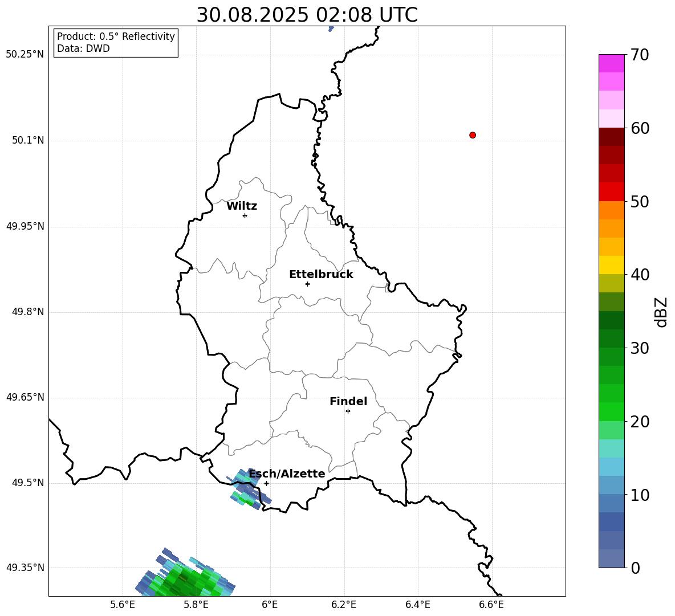Image resolution: width=675 pixels, height=616 pixels.
Task: Click the yellow swatch above 40 dBZ
Action: click(612, 265)
